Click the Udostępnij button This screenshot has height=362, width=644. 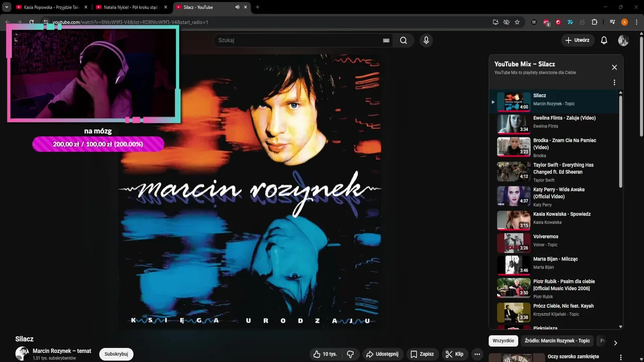pyautogui.click(x=382, y=354)
